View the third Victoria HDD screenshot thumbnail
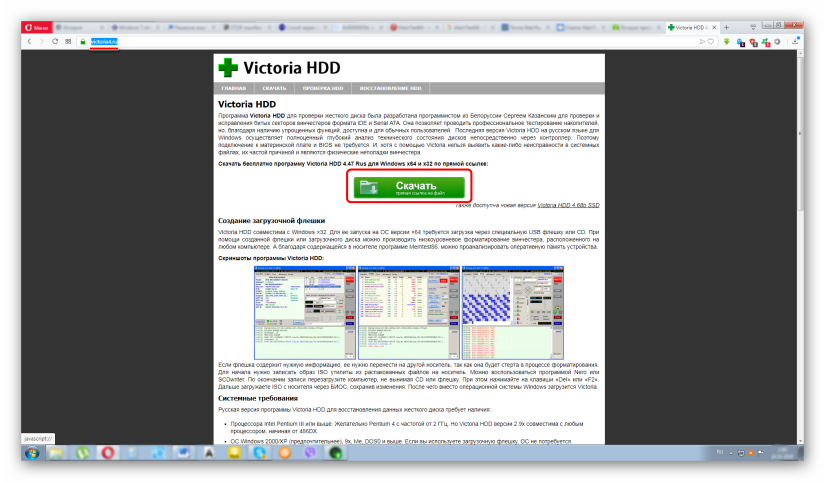The image size is (825, 482). coord(512,314)
